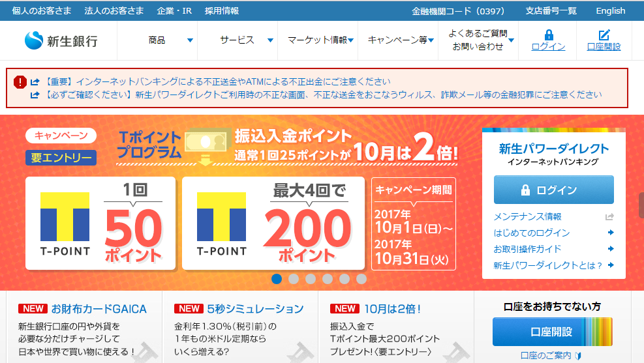The width and height of the screenshot is (644, 363).
Task: Click Tポイントプログラム banner title
Action: pos(149,145)
